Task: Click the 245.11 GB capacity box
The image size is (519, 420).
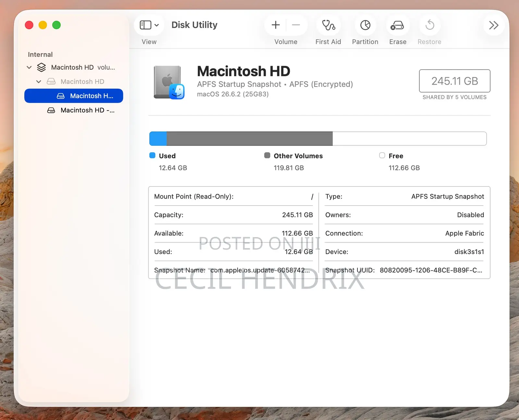Action: 454,81
